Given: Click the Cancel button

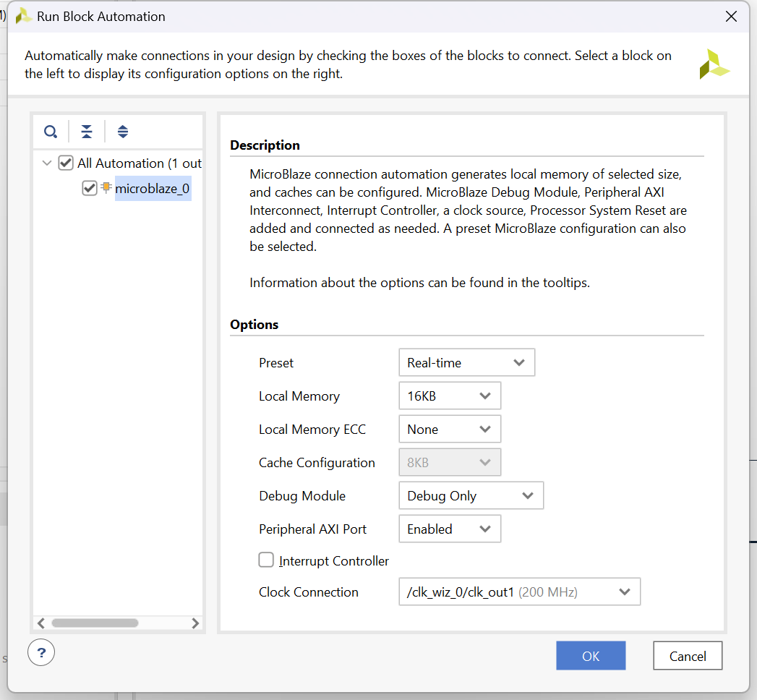Looking at the screenshot, I should pyautogui.click(x=688, y=656).
